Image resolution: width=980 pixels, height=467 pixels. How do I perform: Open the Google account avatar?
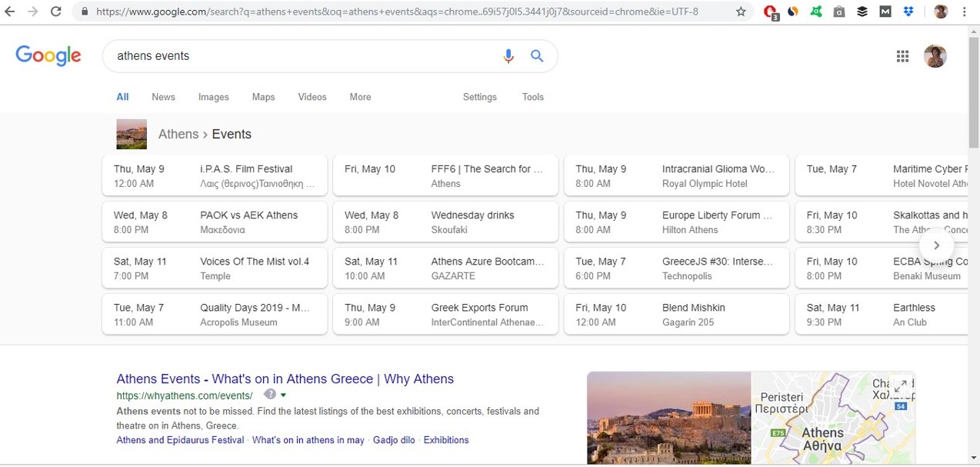point(935,56)
